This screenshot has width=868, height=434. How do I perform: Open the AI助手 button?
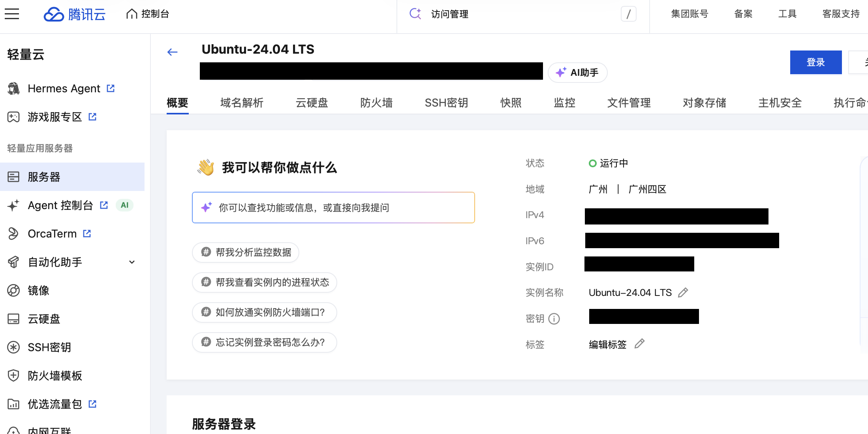tap(577, 73)
